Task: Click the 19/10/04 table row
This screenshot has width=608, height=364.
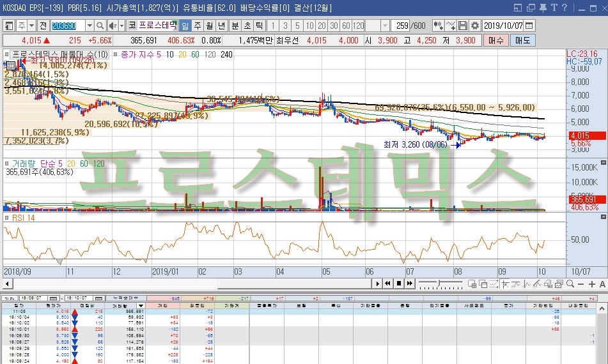Action: coord(299,317)
